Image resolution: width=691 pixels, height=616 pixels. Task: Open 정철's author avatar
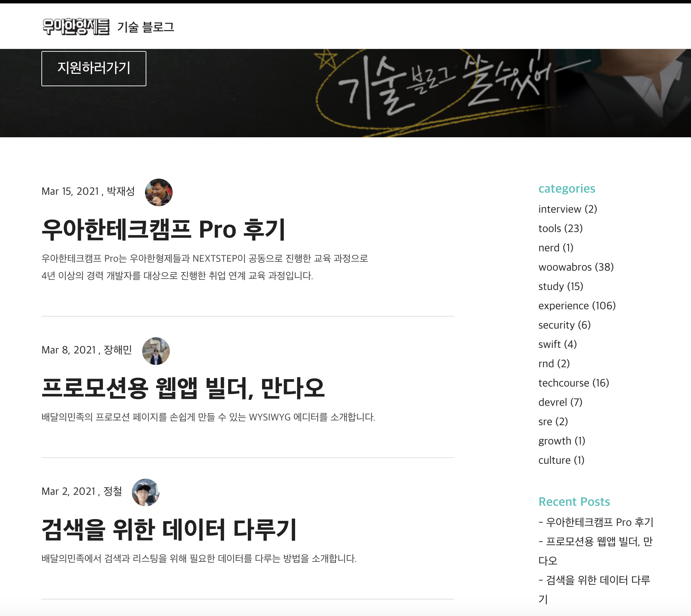146,493
